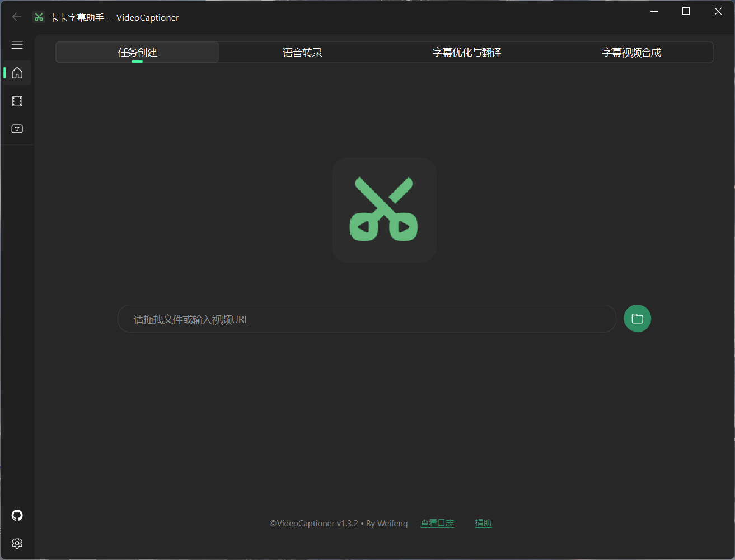
Task: Maximize the VideoCaptioner window
Action: click(x=686, y=11)
